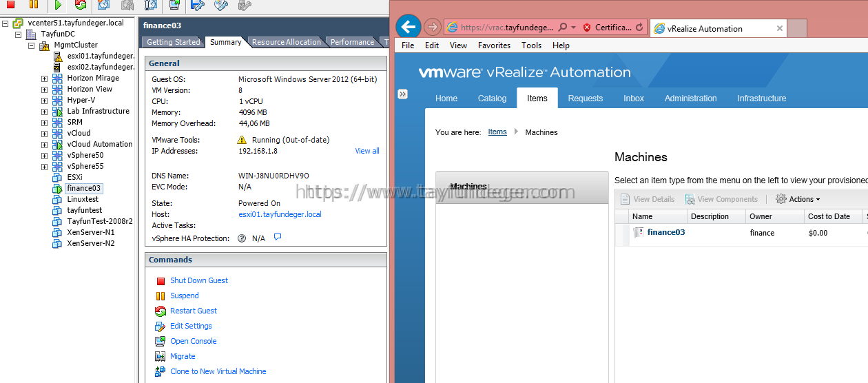Sort by the Owner column header
Screen dimensions: 868x383
[774, 216]
